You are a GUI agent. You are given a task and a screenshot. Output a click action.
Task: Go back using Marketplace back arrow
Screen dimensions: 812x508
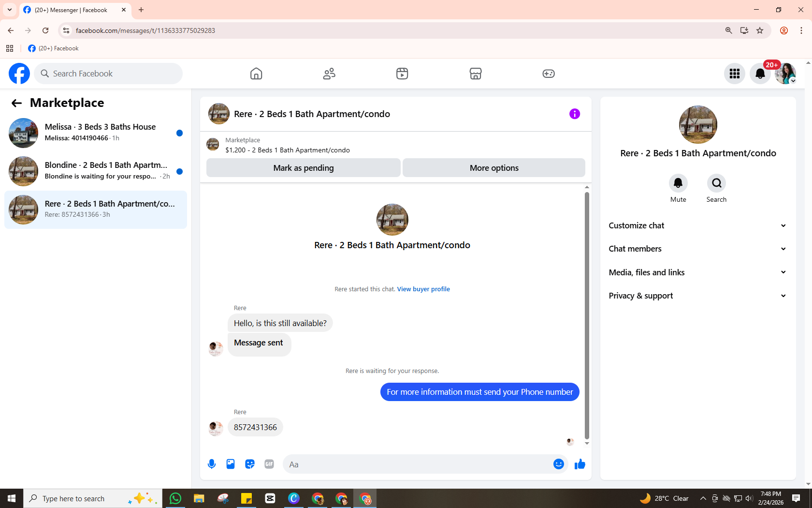click(16, 103)
